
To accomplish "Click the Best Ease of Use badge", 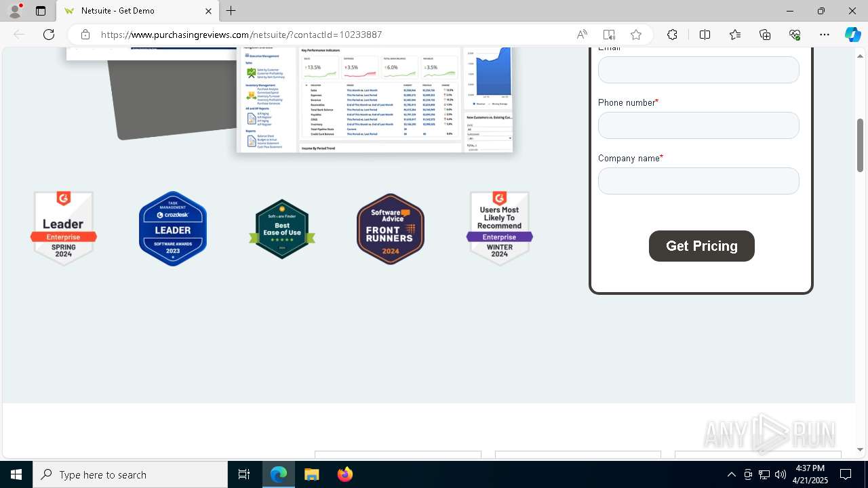I will pos(282,229).
